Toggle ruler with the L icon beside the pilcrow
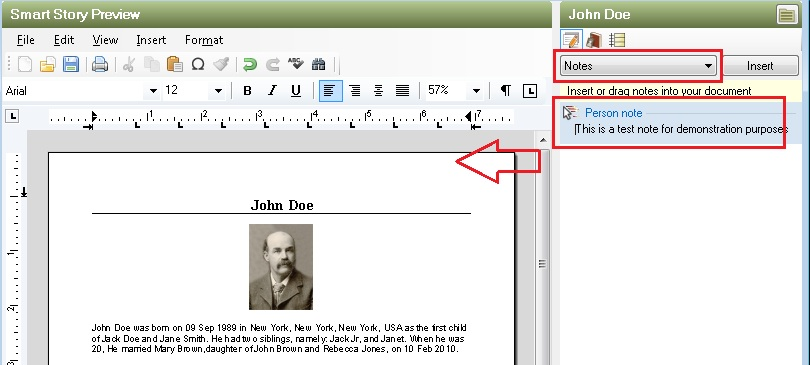810x365 pixels. (x=529, y=91)
